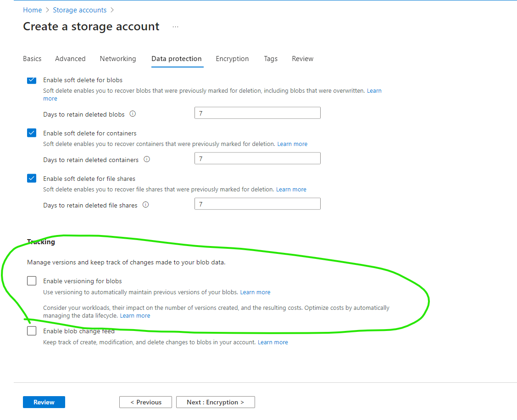
Task: Uncheck Enable soft delete for blobs
Action: tap(32, 80)
